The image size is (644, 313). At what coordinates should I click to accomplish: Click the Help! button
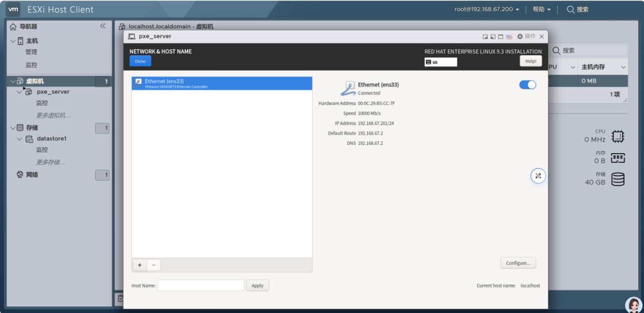click(531, 61)
